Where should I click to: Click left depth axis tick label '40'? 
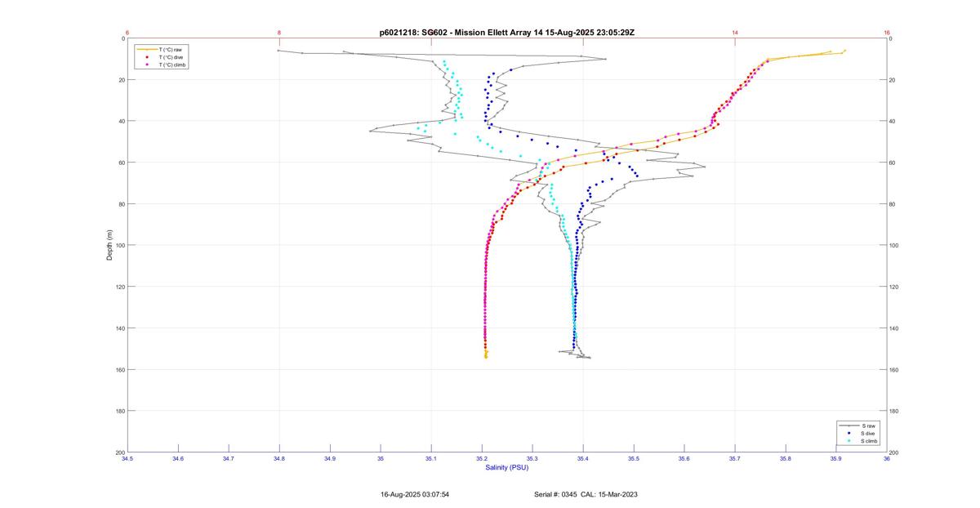[x=121, y=122]
